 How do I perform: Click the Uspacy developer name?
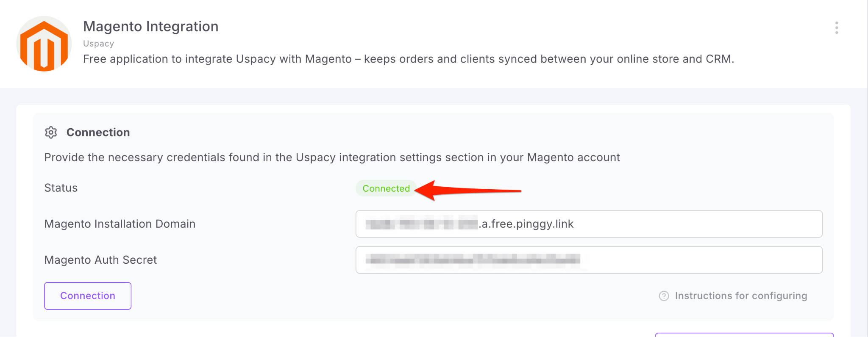98,44
